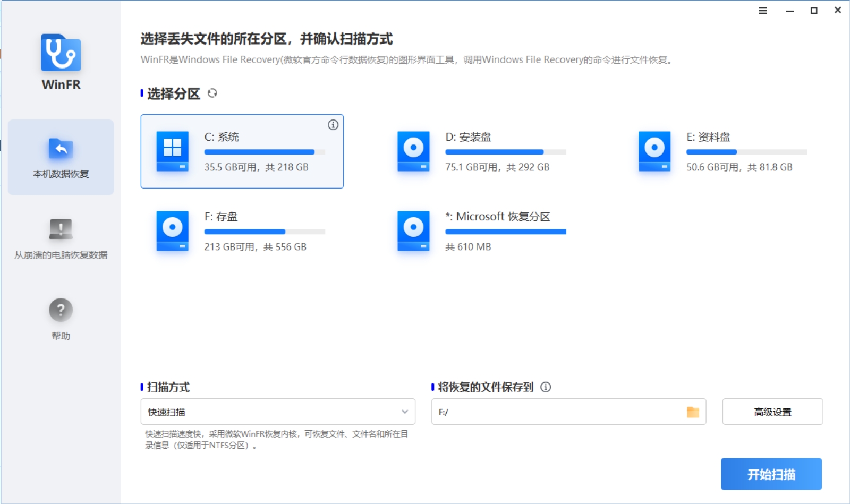Click the recovery partition usage bar
This screenshot has width=850, height=504.
pyautogui.click(x=506, y=232)
